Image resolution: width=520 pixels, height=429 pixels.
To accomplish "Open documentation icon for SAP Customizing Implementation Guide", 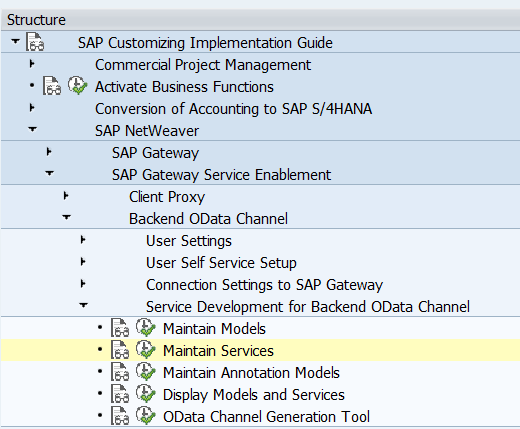I will (35, 42).
